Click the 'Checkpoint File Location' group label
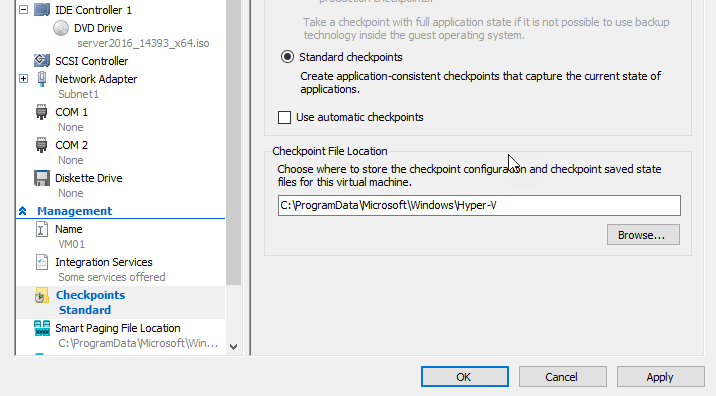Screen dimensions: 716x396 [x=330, y=151]
